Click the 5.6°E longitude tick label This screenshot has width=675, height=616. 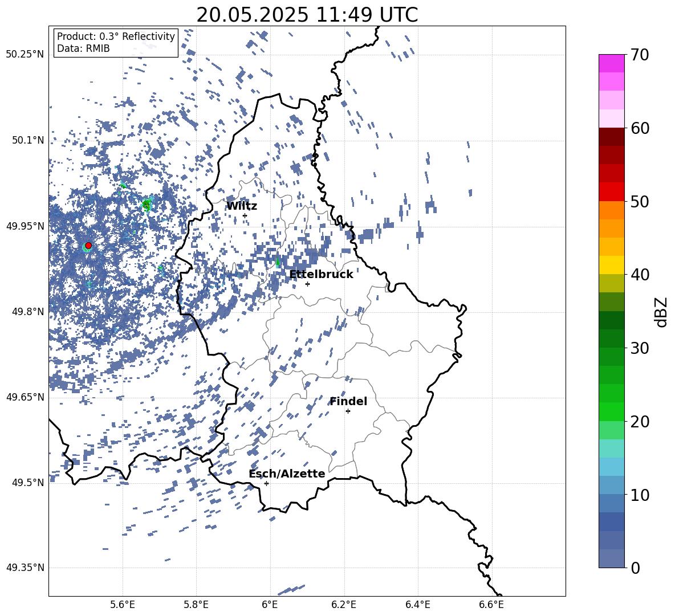pos(122,605)
